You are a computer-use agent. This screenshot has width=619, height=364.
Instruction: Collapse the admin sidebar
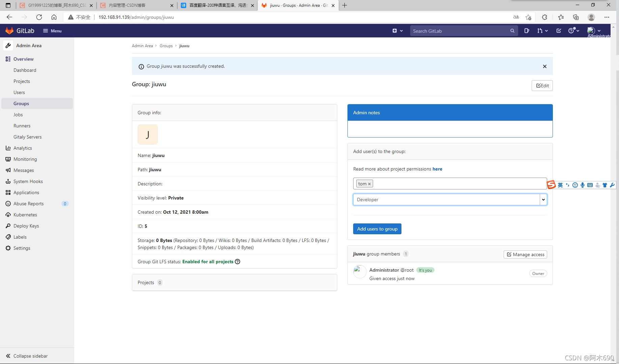tap(26, 356)
